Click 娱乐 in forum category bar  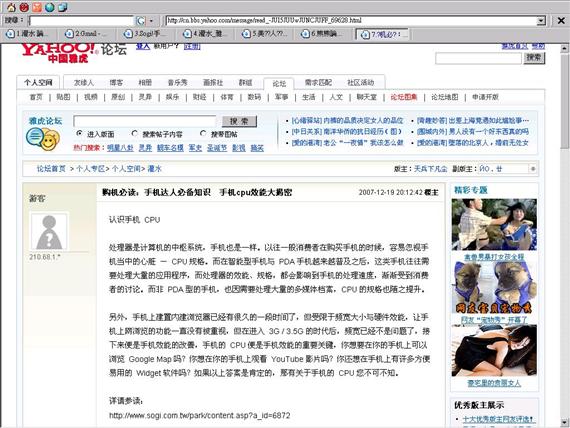[172, 97]
